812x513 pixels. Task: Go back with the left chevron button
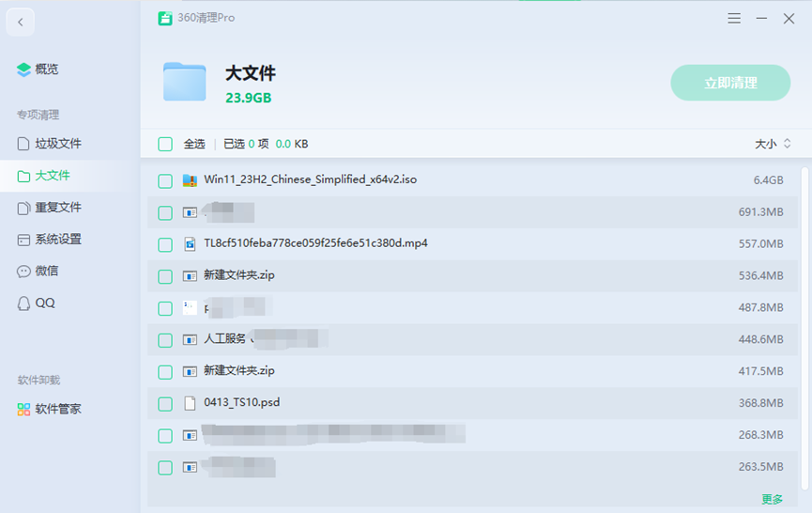click(21, 22)
